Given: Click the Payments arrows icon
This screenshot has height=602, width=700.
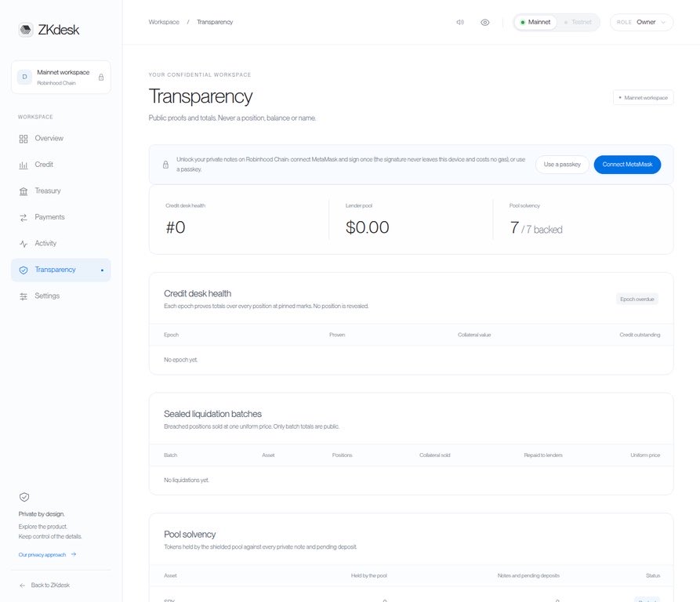Looking at the screenshot, I should (x=24, y=218).
